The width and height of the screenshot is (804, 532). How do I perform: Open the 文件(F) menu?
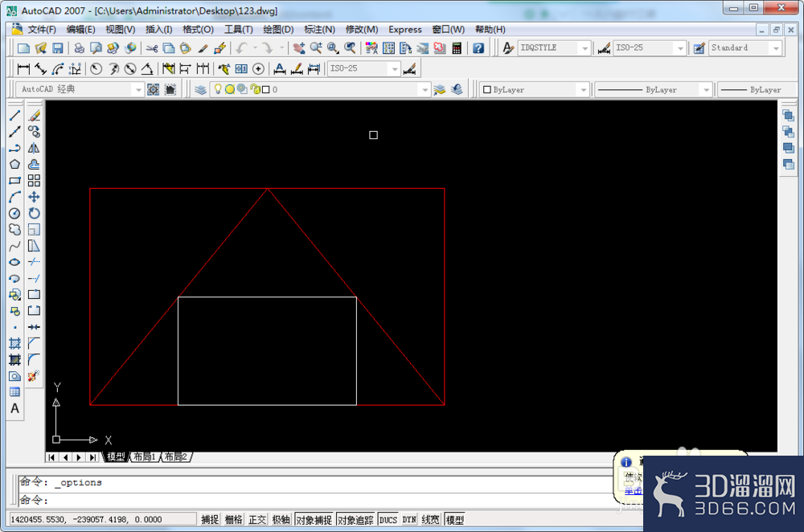[x=42, y=30]
